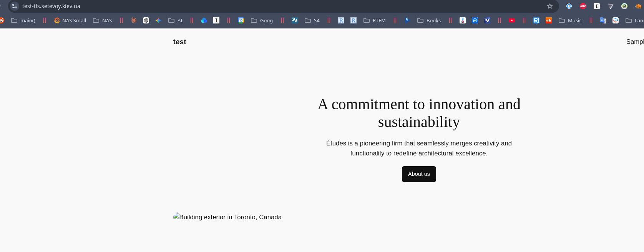Open the 1Password extension icon

pos(569,6)
